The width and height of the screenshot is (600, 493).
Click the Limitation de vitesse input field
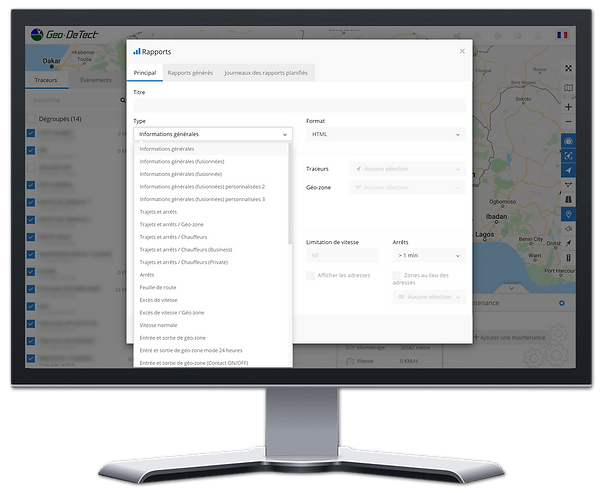342,255
